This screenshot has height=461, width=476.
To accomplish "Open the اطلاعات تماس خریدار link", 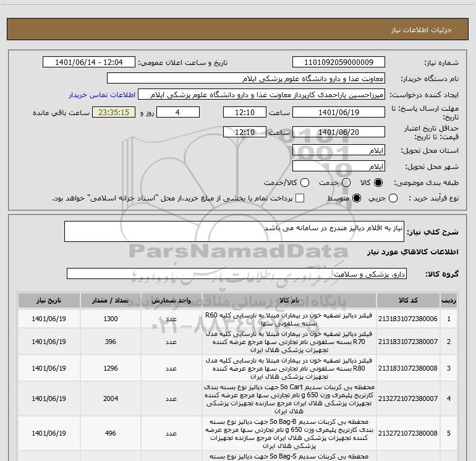I will (x=102, y=95).
